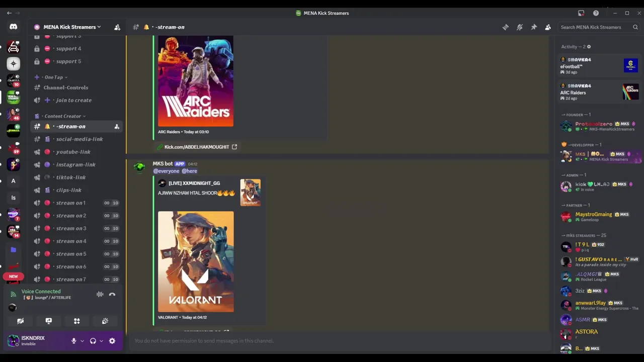Open the instagram-link channel
Screen dimensions: 644x362
point(76,164)
